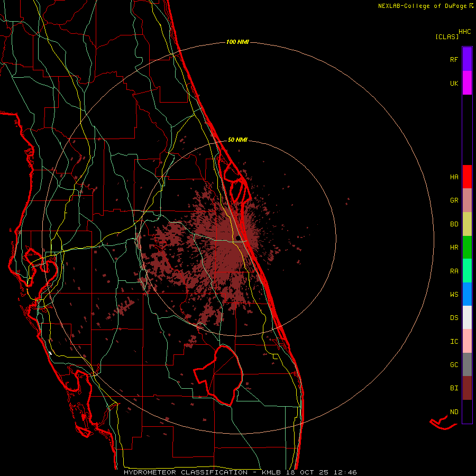Pick the HR green legend swatch

[x=467, y=248]
